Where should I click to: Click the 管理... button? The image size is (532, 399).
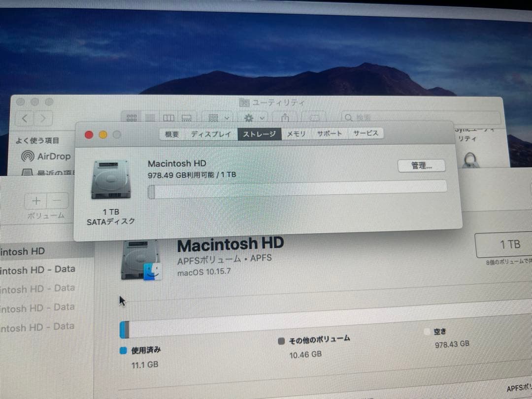coord(421,166)
